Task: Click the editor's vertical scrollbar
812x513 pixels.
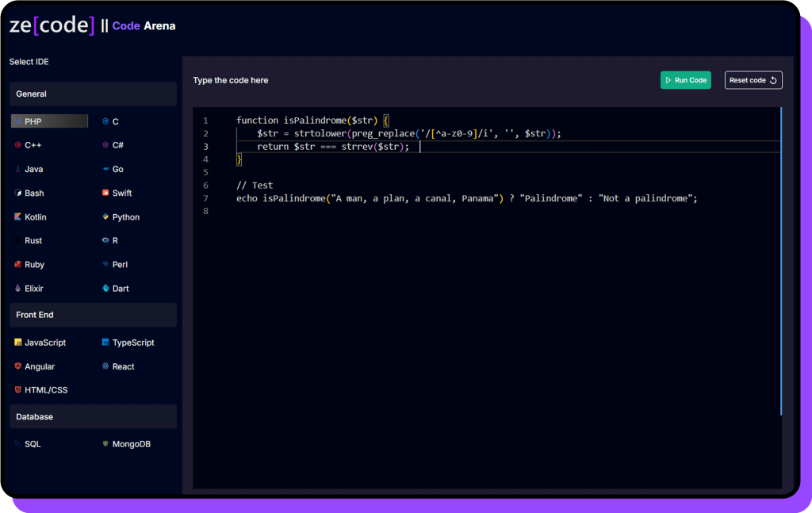Action: (781, 262)
